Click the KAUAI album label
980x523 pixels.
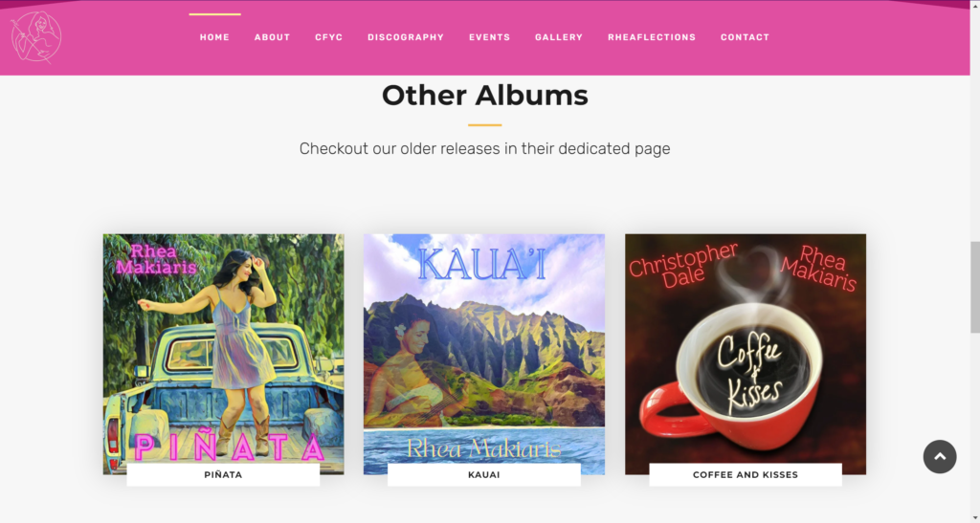coord(483,475)
